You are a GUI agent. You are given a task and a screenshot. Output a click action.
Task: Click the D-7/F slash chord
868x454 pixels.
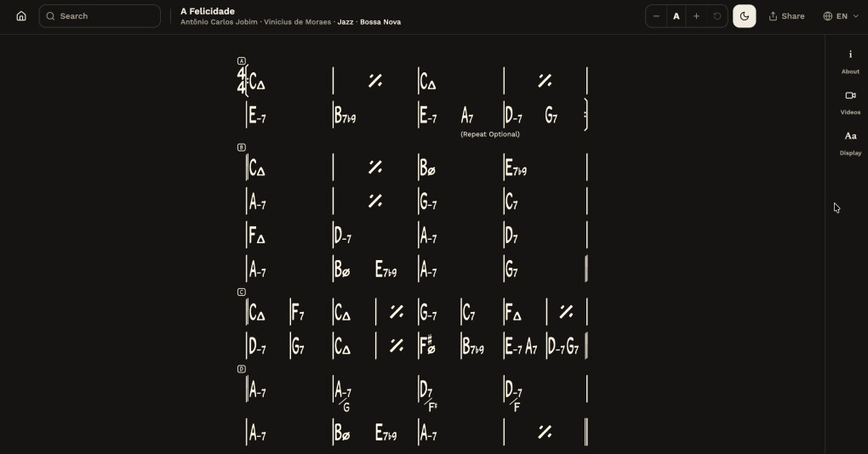[x=514, y=396]
